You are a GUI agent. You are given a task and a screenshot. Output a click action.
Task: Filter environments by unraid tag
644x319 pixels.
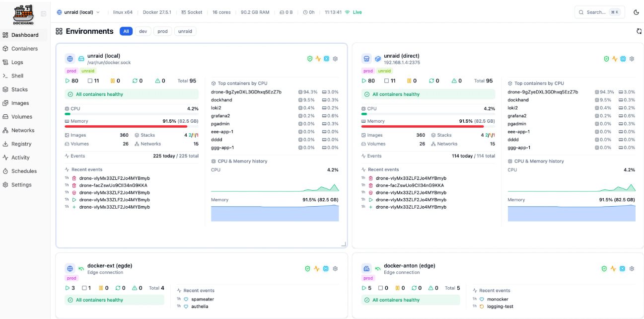[x=185, y=31]
